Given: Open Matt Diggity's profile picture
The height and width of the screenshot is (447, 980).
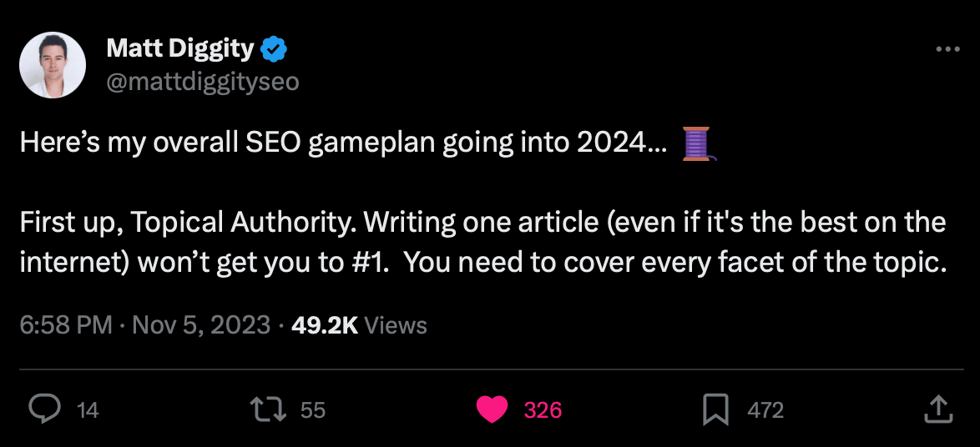Looking at the screenshot, I should 53,66.
